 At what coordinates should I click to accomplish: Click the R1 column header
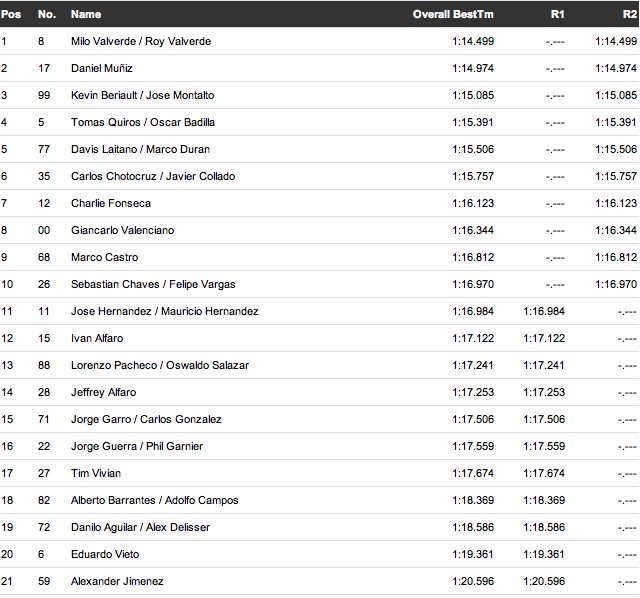[558, 14]
